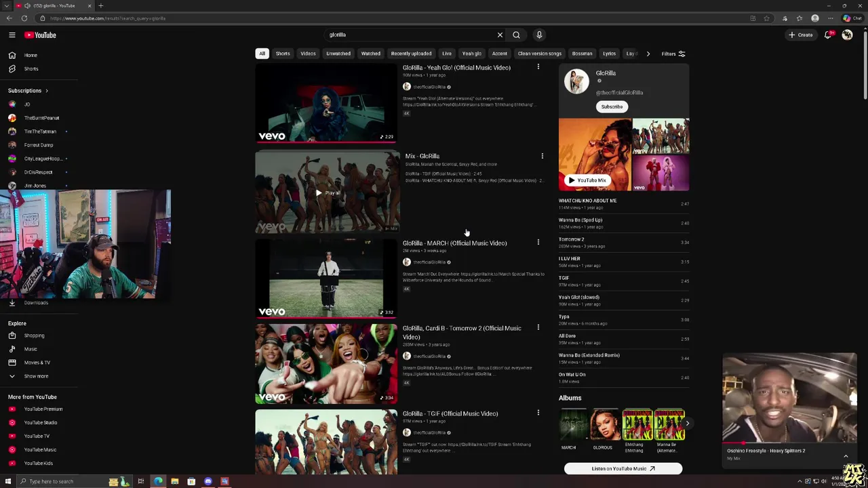The width and height of the screenshot is (868, 488).
Task: Open more options for Tomorrow 2 video
Action: (x=538, y=328)
